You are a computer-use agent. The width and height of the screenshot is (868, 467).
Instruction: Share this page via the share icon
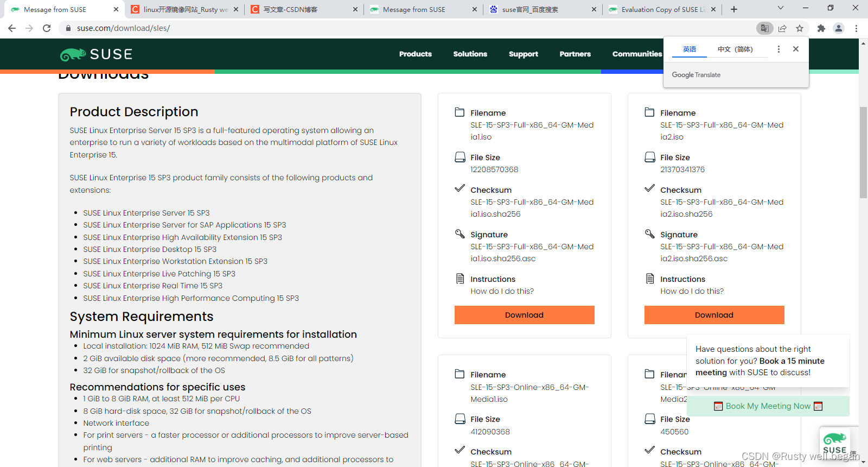782,28
